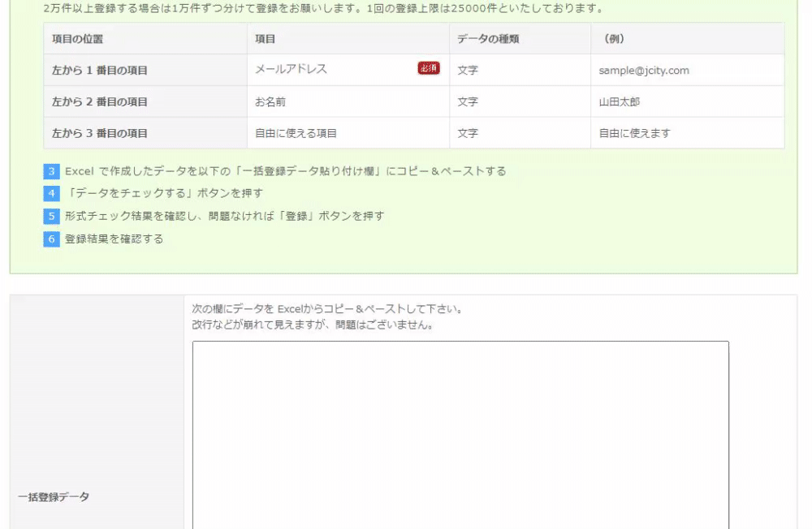Viewport: 812px width, 529px height.
Task: Click the registration limit 25000件 notice text
Action: point(324,8)
